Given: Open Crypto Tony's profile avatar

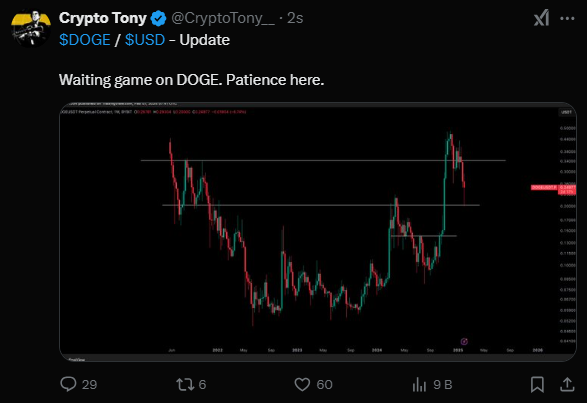Looking at the screenshot, I should [31, 28].
